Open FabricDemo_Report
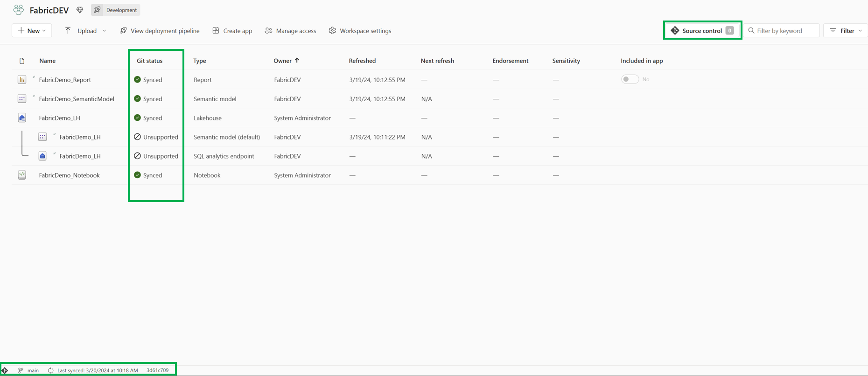Screen dimensions: 868x376 [x=65, y=80]
